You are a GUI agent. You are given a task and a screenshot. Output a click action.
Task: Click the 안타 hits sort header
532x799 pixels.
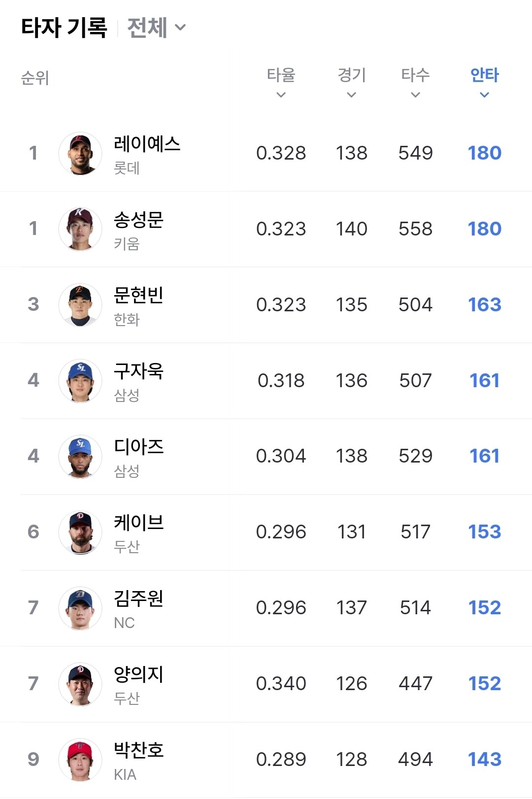pos(484,82)
